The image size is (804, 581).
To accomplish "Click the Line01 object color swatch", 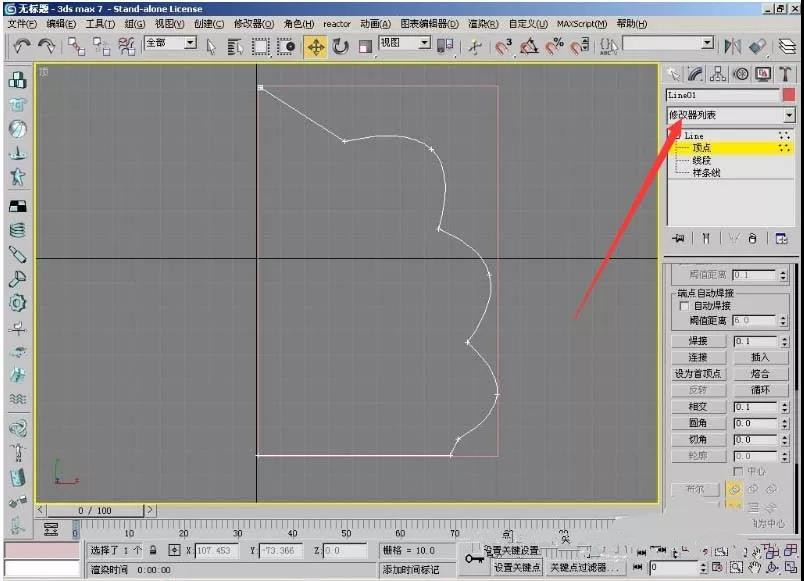I will [789, 95].
